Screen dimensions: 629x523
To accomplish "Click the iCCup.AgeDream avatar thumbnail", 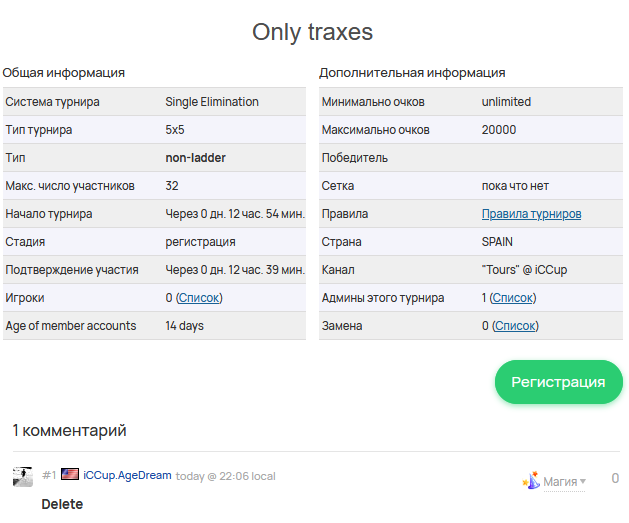I will coord(23,476).
